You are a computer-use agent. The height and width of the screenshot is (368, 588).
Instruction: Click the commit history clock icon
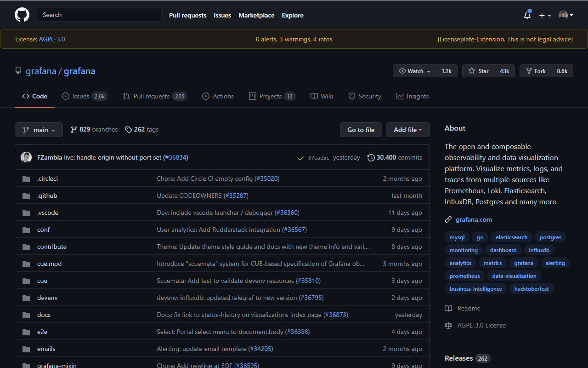point(371,157)
